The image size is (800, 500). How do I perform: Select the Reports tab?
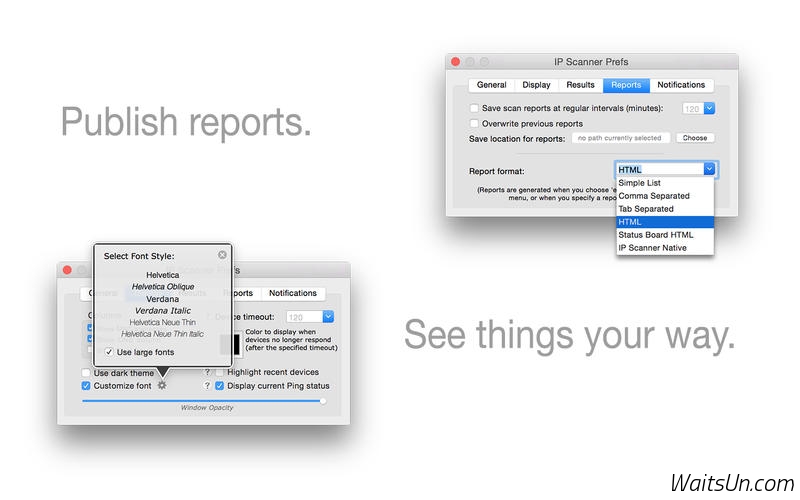coord(626,85)
